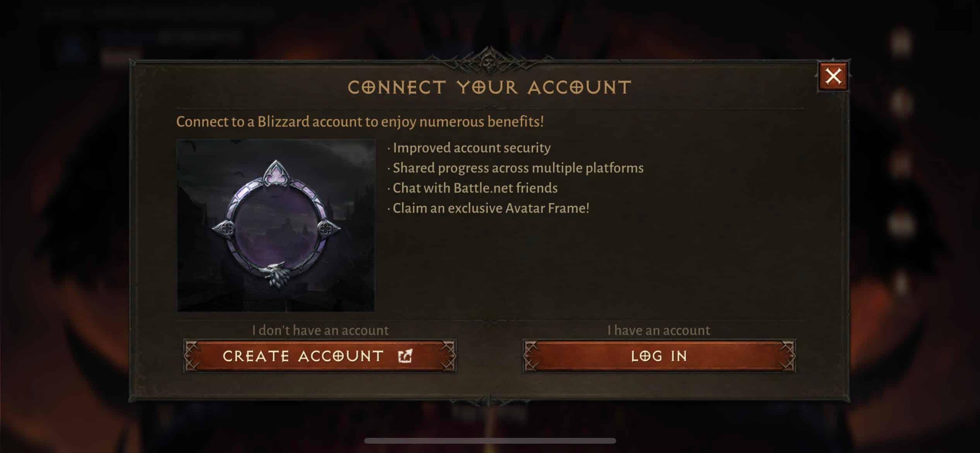Tap the Log In button

[x=659, y=356]
